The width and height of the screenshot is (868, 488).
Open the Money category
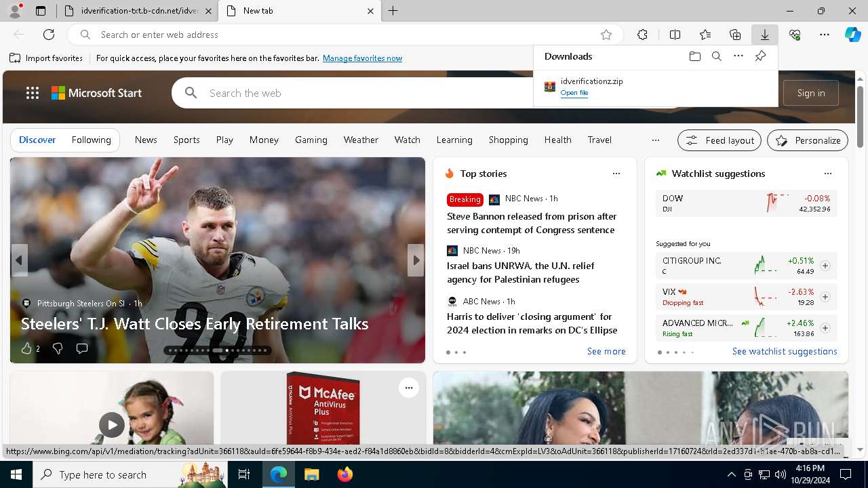[x=264, y=140]
